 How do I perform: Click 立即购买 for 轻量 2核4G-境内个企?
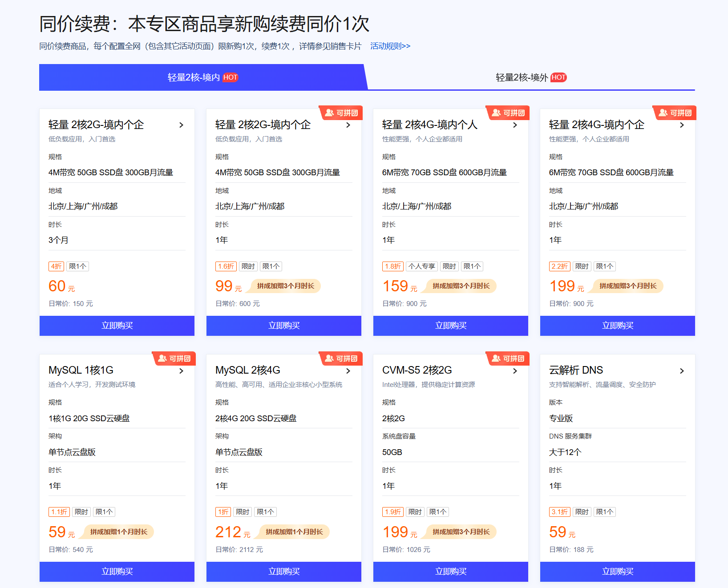[618, 326]
